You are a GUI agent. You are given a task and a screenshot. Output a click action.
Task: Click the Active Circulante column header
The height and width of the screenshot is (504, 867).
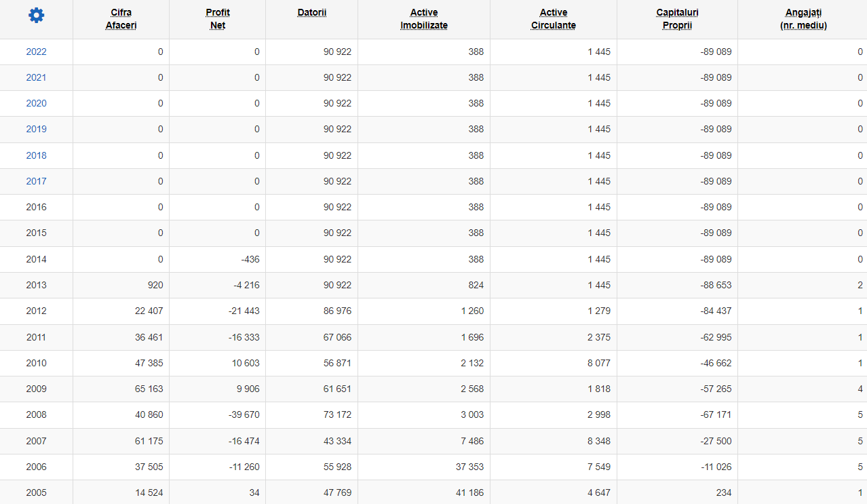(554, 19)
